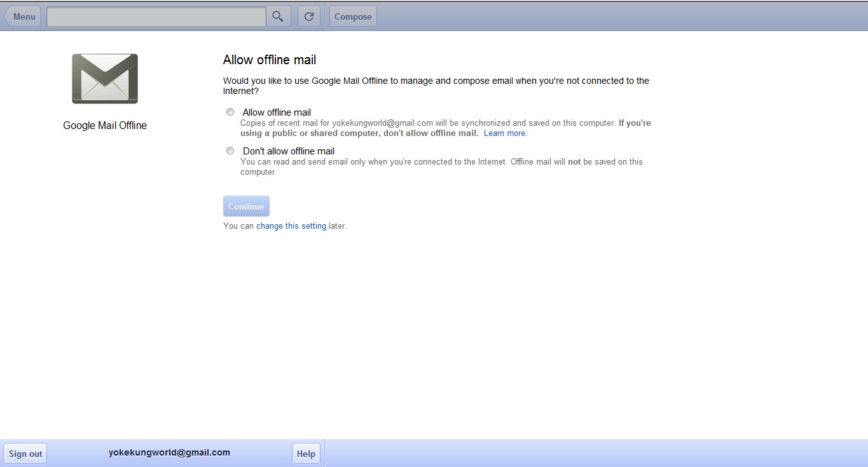The height and width of the screenshot is (467, 868).
Task: Select the Allow offline mail radio button
Action: pos(230,112)
